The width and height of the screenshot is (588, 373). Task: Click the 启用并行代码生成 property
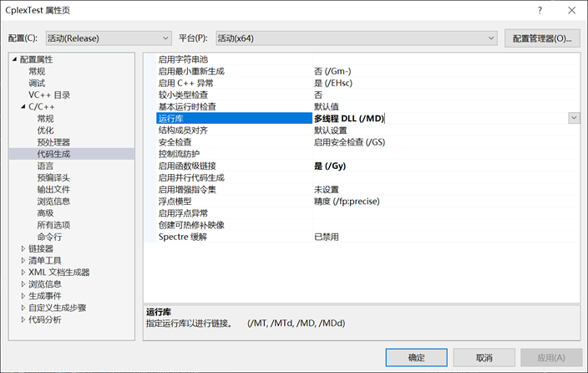[x=191, y=177]
